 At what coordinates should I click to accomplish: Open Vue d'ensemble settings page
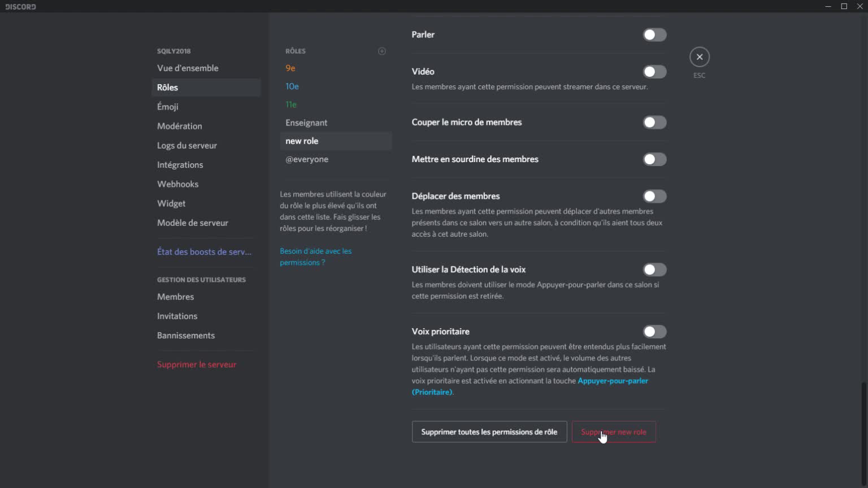point(188,68)
